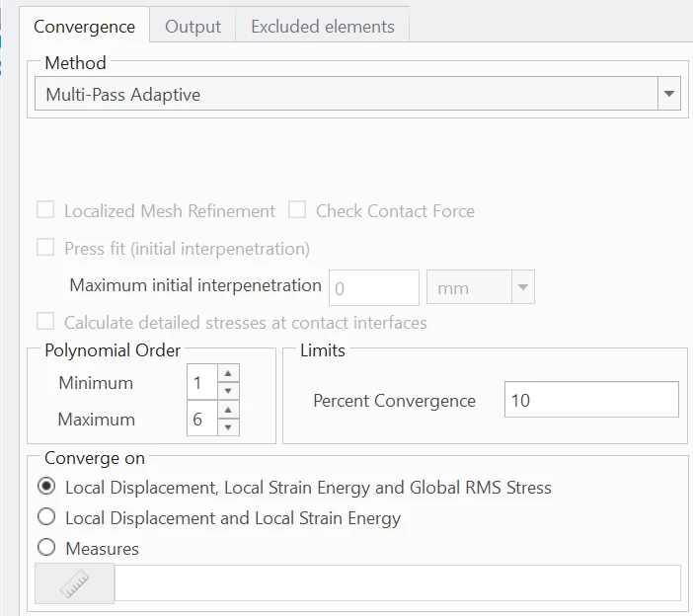Image resolution: width=693 pixels, height=616 pixels.
Task: Open the Output tab
Action: point(192,26)
